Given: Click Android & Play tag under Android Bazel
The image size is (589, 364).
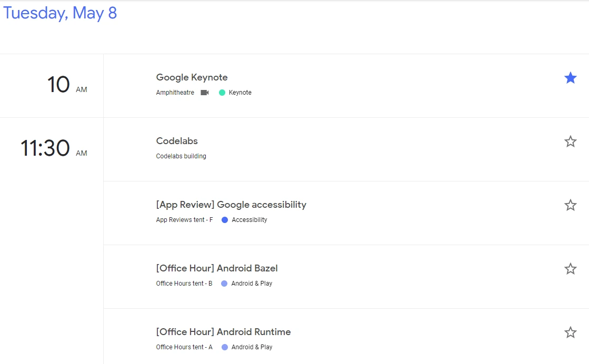Looking at the screenshot, I should tap(252, 284).
